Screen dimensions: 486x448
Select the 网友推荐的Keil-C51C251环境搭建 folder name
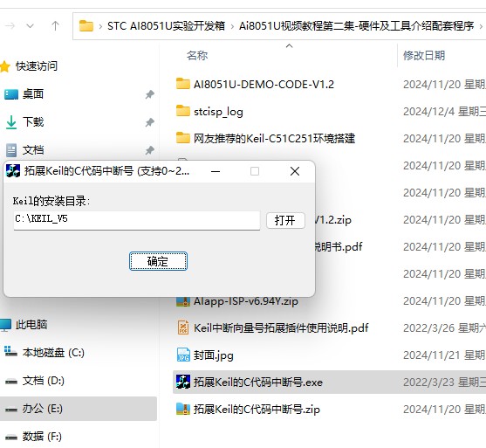(x=274, y=138)
